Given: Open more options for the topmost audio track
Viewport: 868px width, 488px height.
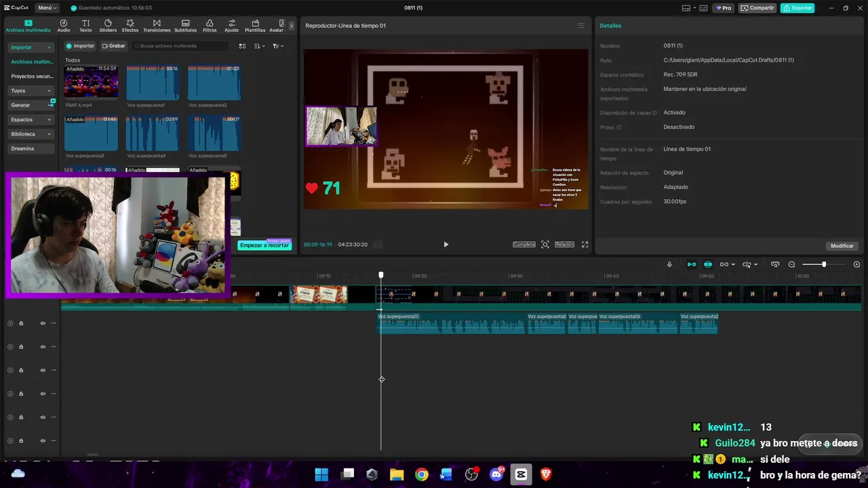Looking at the screenshot, I should tap(54, 323).
